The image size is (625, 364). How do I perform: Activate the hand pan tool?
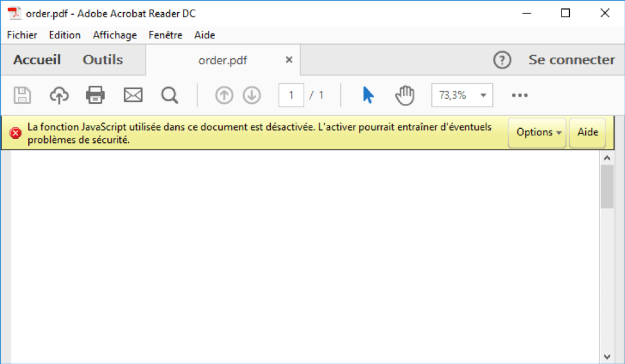(x=404, y=95)
